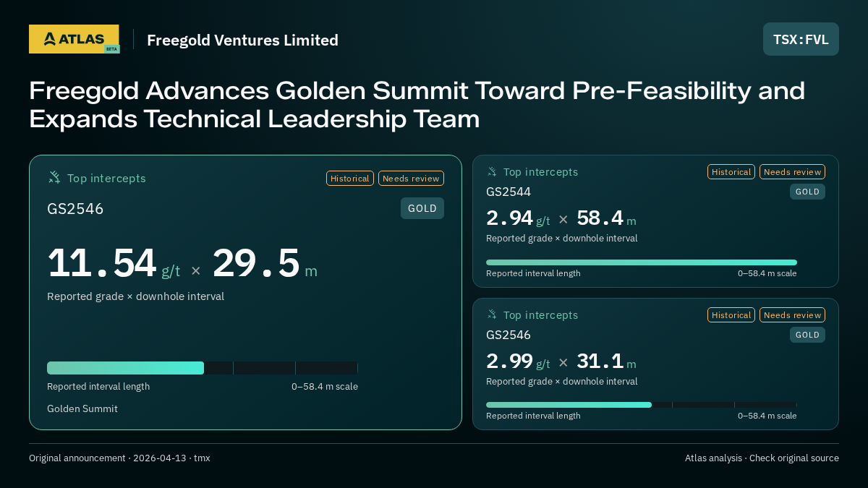Click the Needs review tag on the 11.54 g/t card
The height and width of the screenshot is (488, 868).
tap(411, 178)
